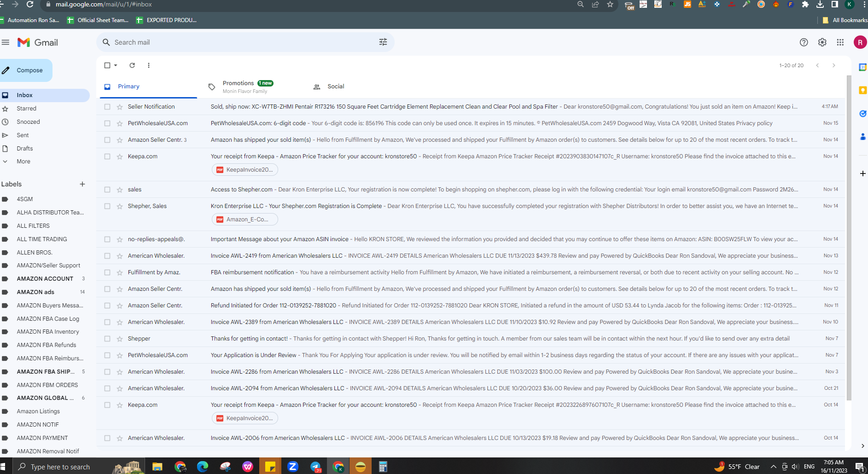Open Google Calendar side panel icon

(862, 67)
